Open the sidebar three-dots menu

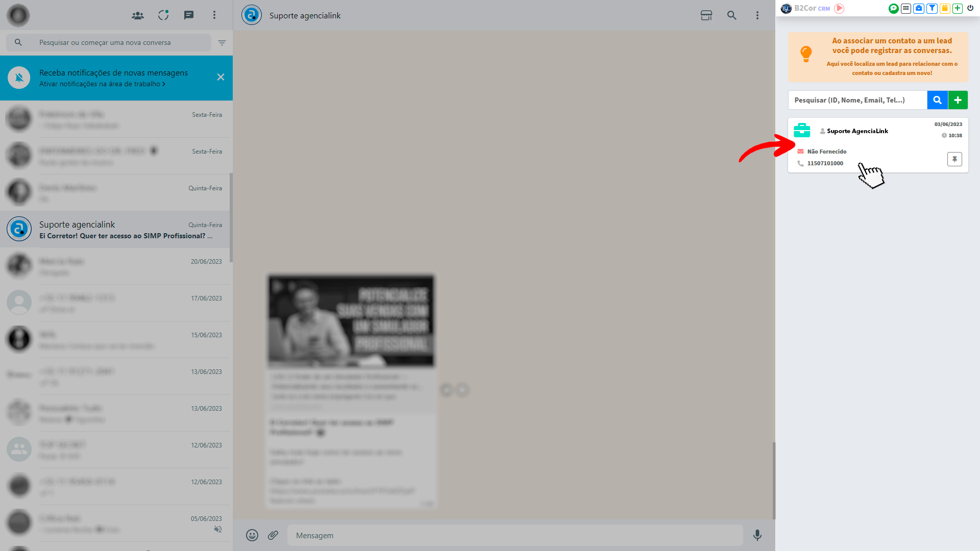[x=214, y=15]
